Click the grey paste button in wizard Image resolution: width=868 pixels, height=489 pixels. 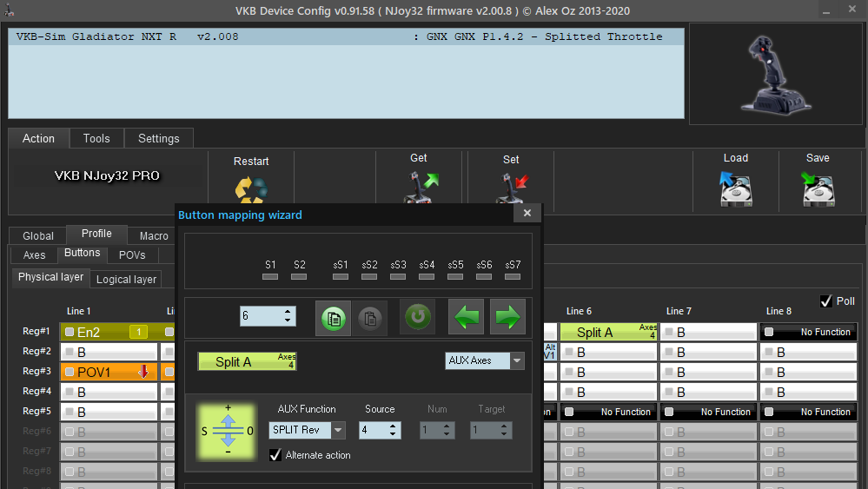370,318
